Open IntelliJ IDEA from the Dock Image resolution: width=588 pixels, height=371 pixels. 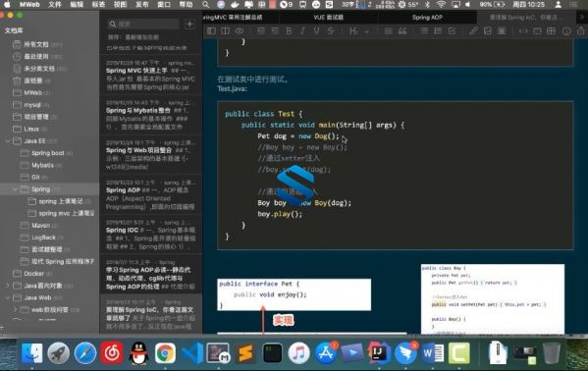(379, 352)
